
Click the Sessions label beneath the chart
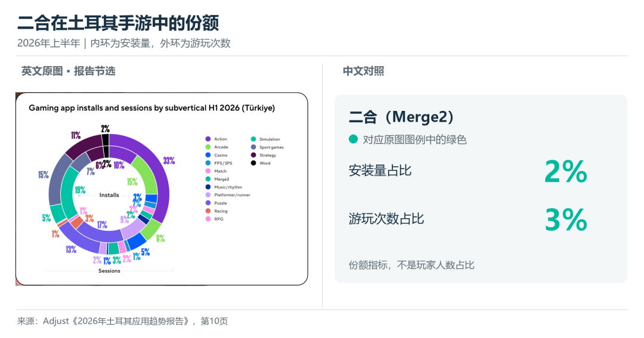pyautogui.click(x=109, y=271)
